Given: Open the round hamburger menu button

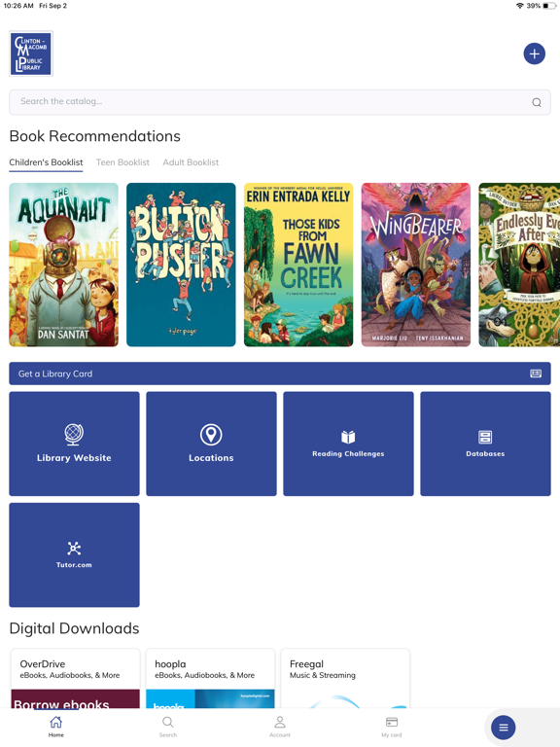Looking at the screenshot, I should [x=504, y=728].
